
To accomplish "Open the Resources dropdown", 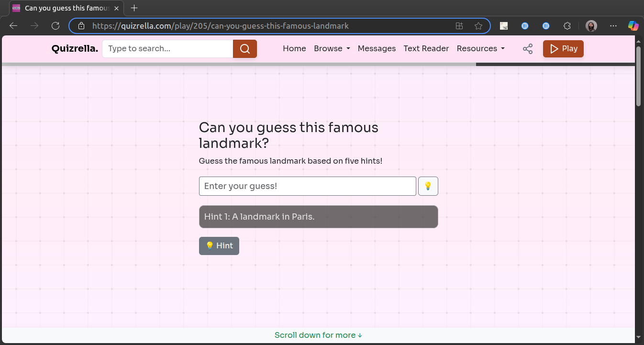I will click(x=481, y=48).
